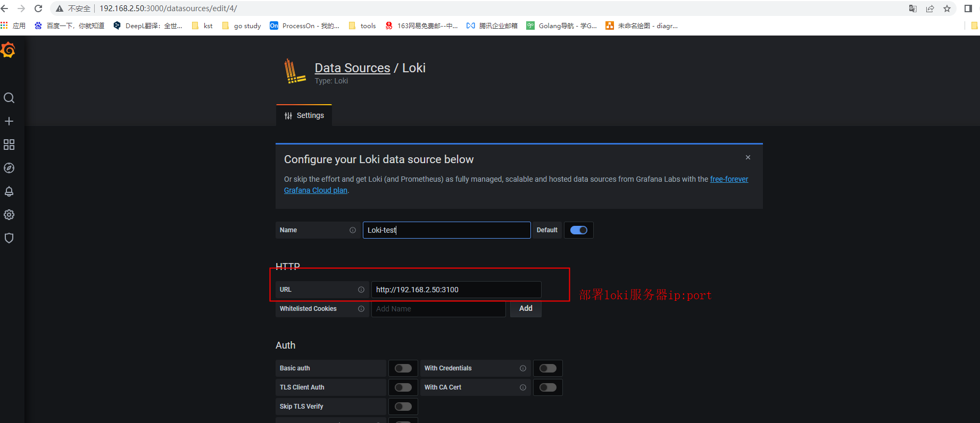
Task: Open the browser side panel icon
Action: 968,9
